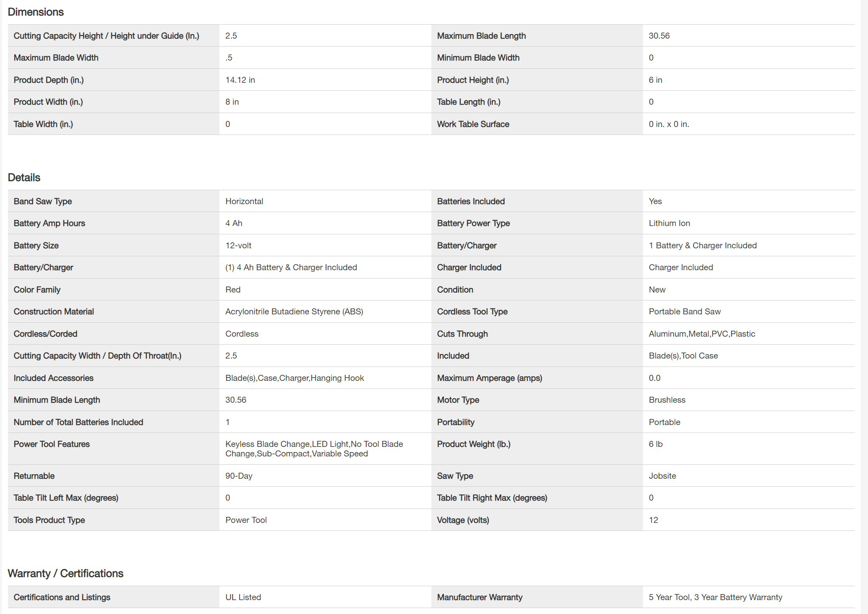Select the Portable Band Saw value
The height and width of the screenshot is (614, 868).
684,312
